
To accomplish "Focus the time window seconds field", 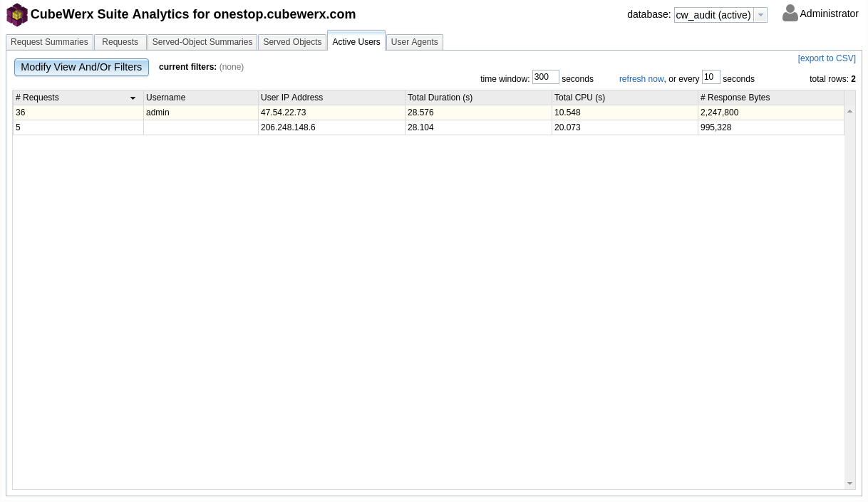I will point(546,77).
